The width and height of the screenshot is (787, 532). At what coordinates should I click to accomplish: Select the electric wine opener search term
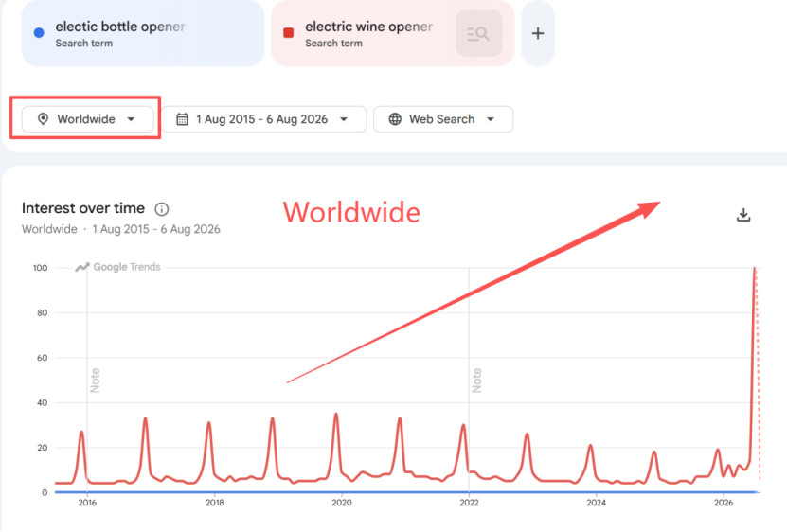pyautogui.click(x=369, y=27)
